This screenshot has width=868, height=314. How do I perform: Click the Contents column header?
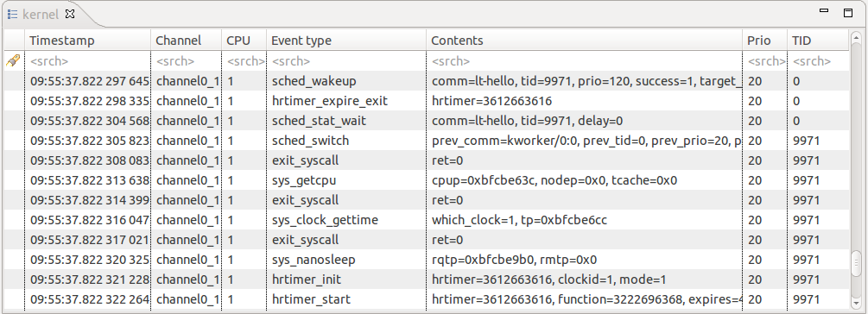pyautogui.click(x=585, y=41)
